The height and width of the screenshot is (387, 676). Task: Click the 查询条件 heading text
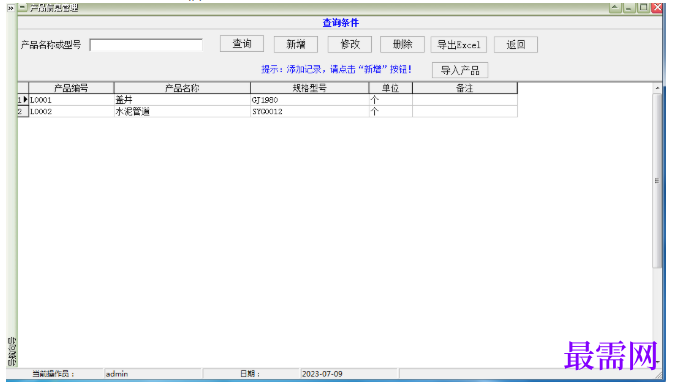pyautogui.click(x=341, y=22)
